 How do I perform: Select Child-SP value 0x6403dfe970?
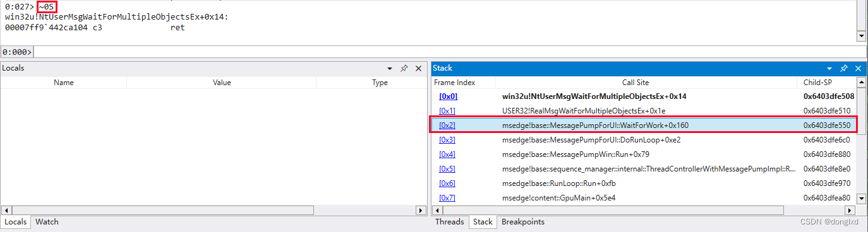click(x=826, y=183)
